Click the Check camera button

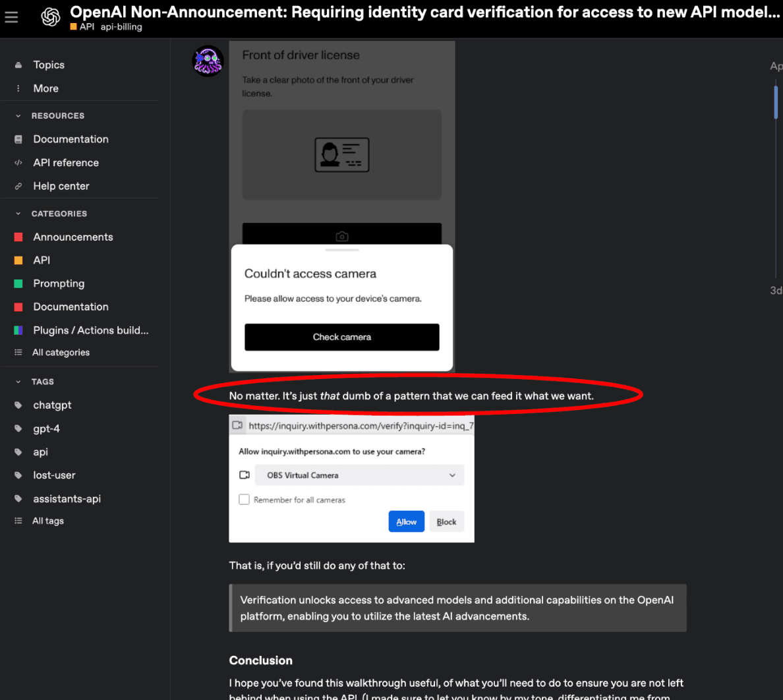click(341, 337)
